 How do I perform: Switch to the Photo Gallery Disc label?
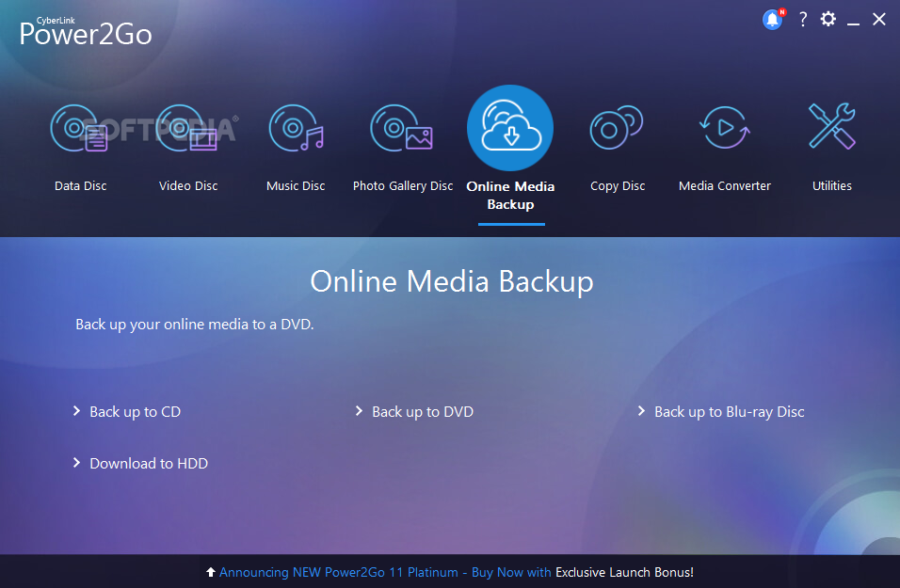(403, 186)
